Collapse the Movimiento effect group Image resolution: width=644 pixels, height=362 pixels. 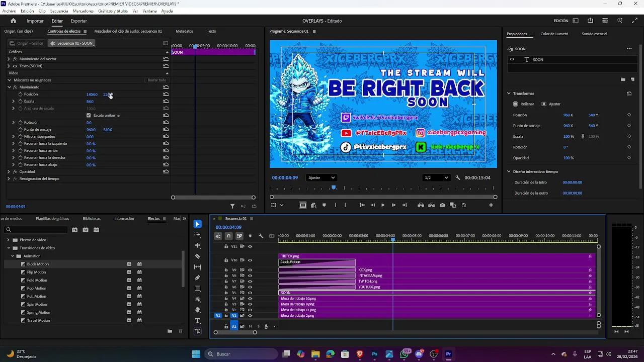point(9,87)
